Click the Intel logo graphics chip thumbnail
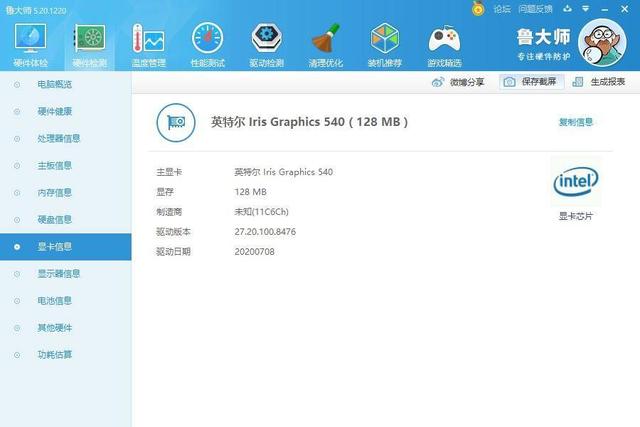 576,181
